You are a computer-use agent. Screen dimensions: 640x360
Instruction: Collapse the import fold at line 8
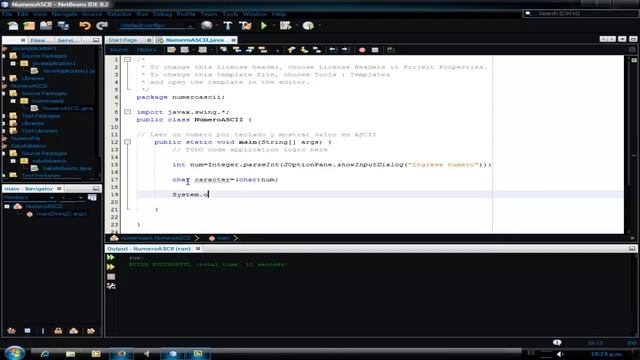point(127,112)
